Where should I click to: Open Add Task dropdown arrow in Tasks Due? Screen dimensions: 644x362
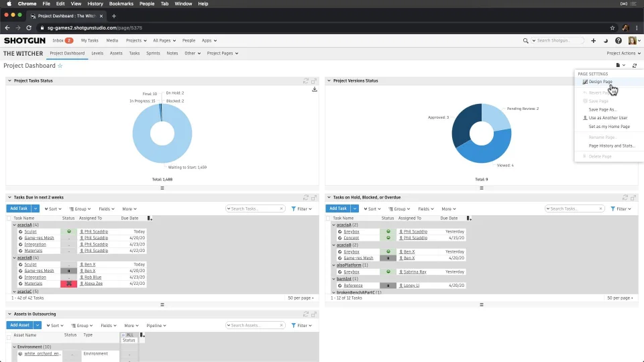tap(36, 208)
